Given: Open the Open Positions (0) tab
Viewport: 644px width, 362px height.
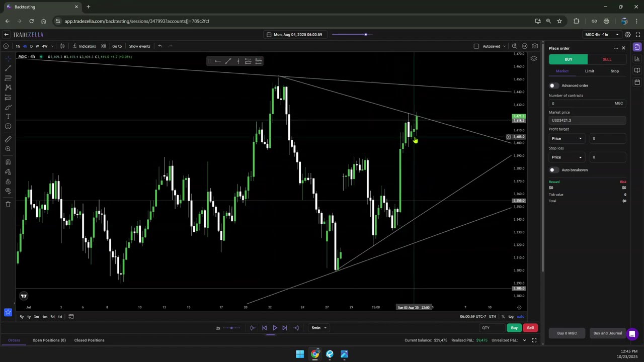Looking at the screenshot, I should coord(49,340).
